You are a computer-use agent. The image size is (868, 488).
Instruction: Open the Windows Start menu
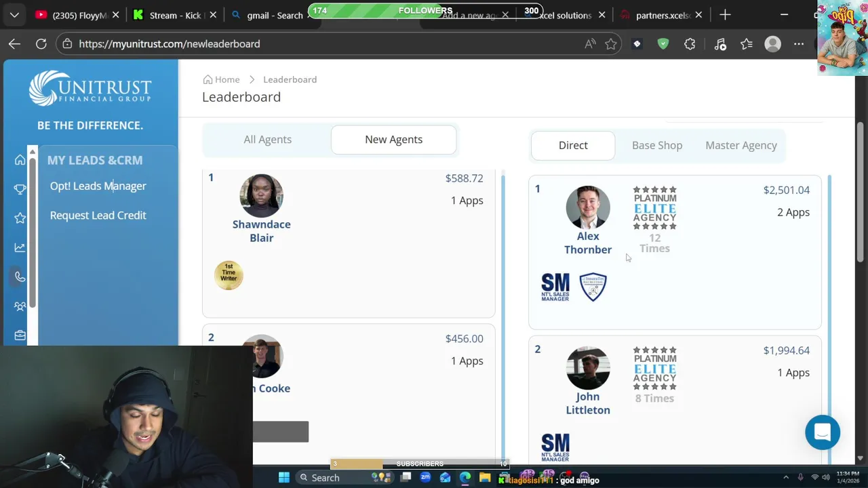tap(283, 478)
